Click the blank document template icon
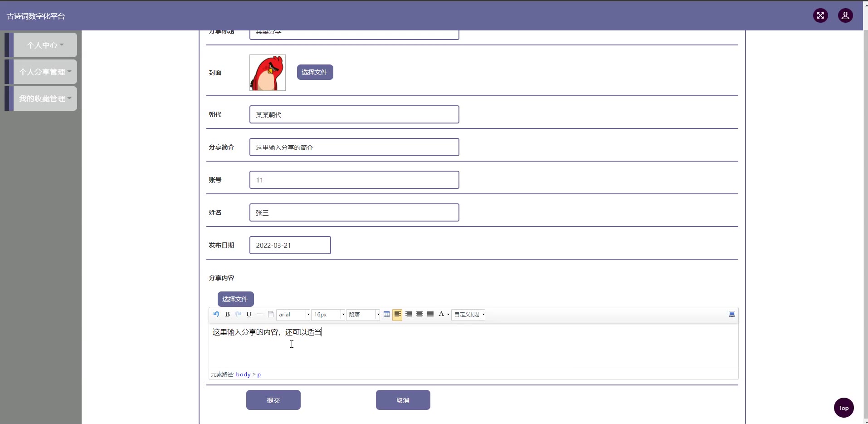This screenshot has height=424, width=868. pos(271,314)
